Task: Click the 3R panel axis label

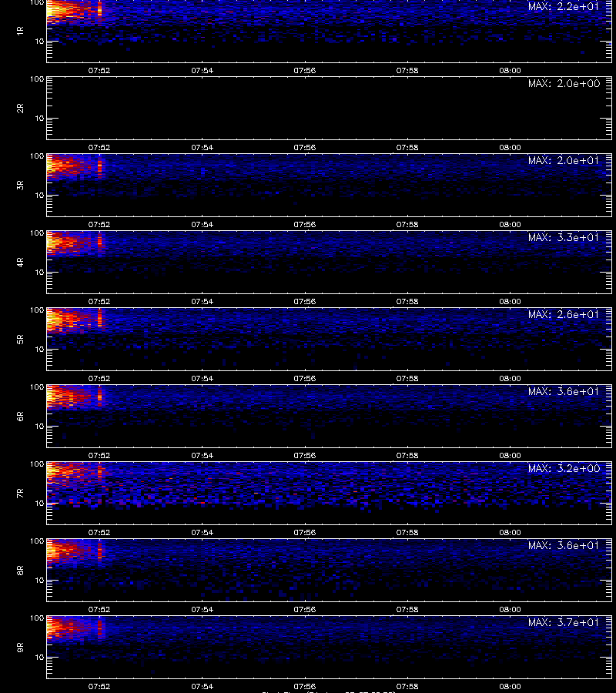Action: coord(20,185)
